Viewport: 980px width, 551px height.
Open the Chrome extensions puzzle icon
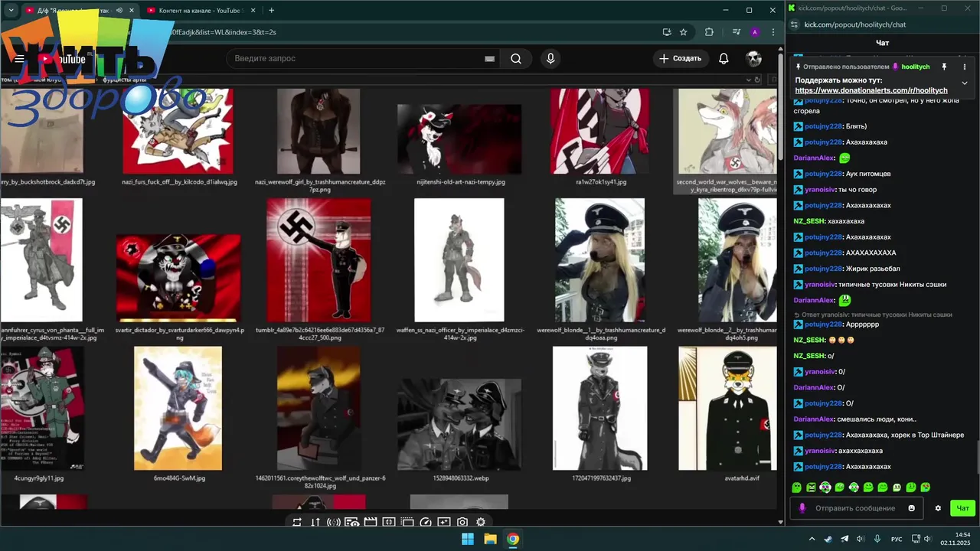pos(709,32)
